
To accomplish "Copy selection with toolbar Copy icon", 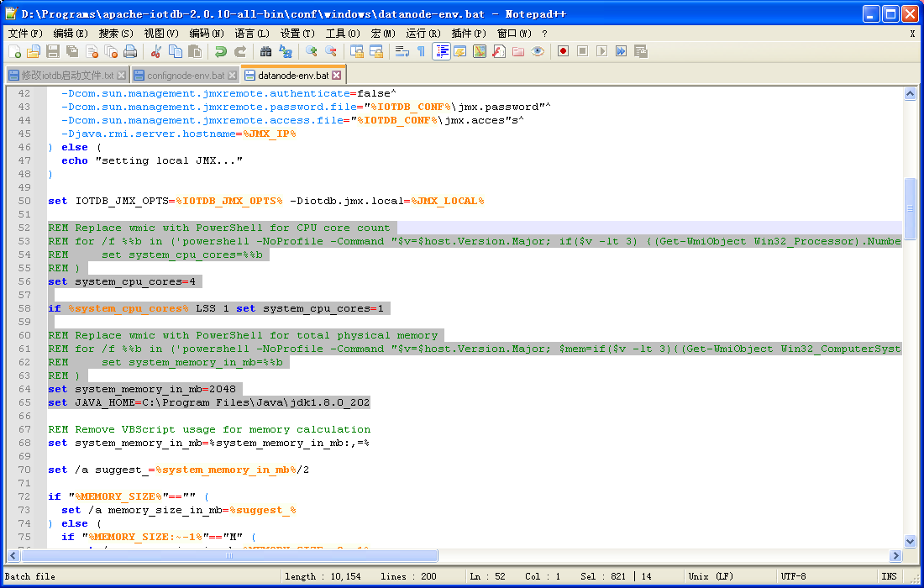I will point(176,52).
